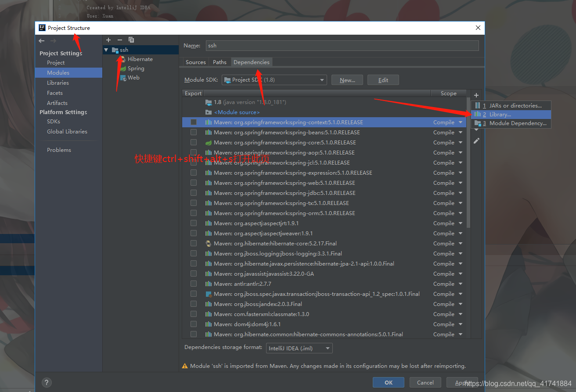Click the ssh module folder icon
The height and width of the screenshot is (392, 576).
[115, 50]
